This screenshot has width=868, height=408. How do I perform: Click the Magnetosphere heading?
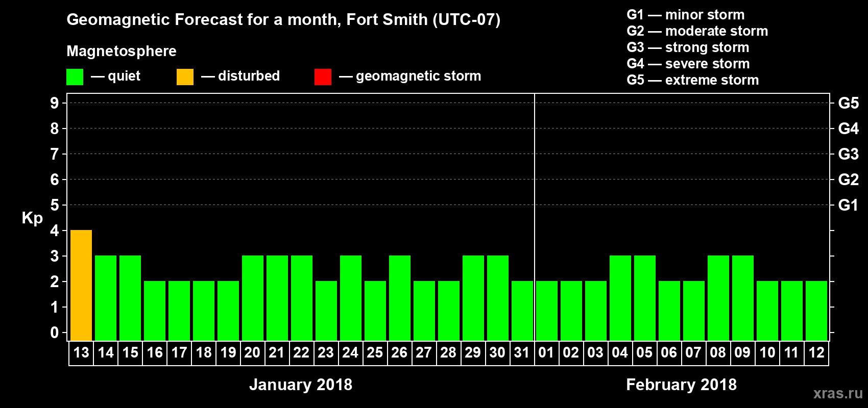(x=122, y=52)
